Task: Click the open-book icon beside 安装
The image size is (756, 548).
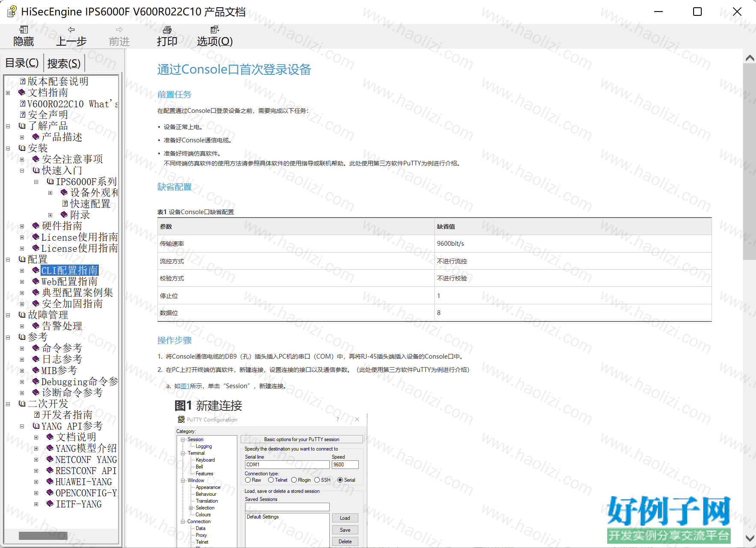Action: (x=22, y=148)
